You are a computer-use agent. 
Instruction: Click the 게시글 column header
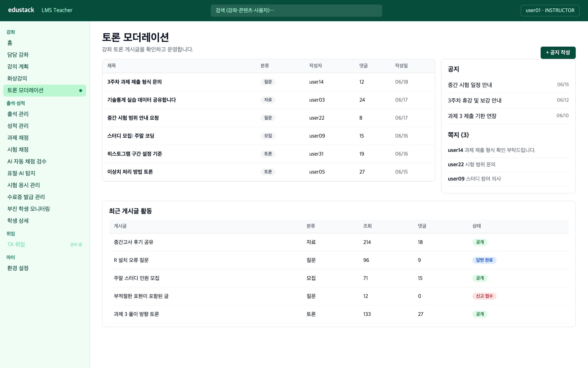(120, 226)
